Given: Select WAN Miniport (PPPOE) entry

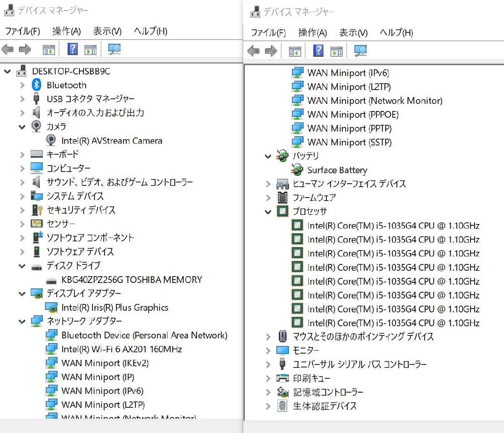Looking at the screenshot, I should tap(353, 114).
